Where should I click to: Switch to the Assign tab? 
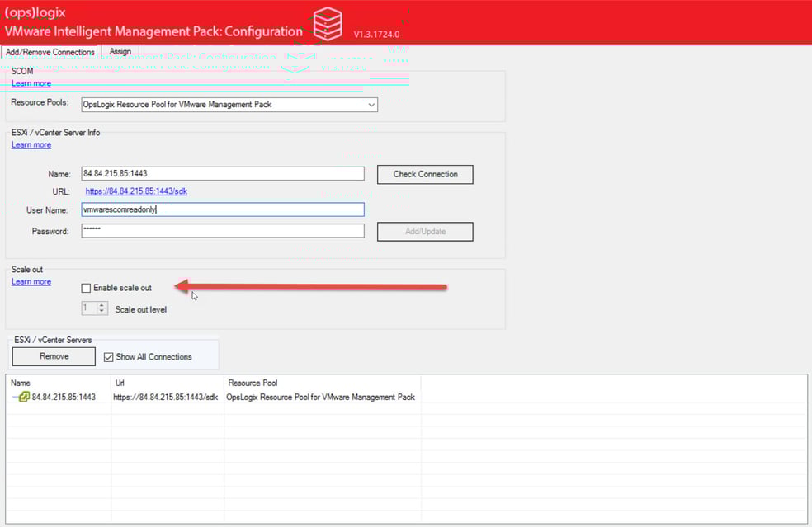tap(120, 51)
